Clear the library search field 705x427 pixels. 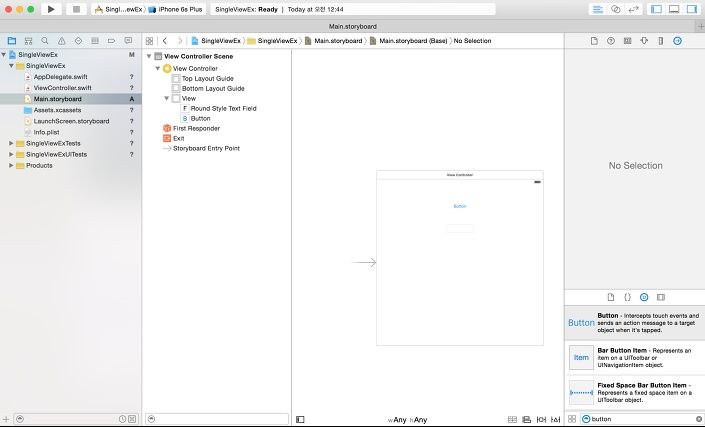[699, 419]
